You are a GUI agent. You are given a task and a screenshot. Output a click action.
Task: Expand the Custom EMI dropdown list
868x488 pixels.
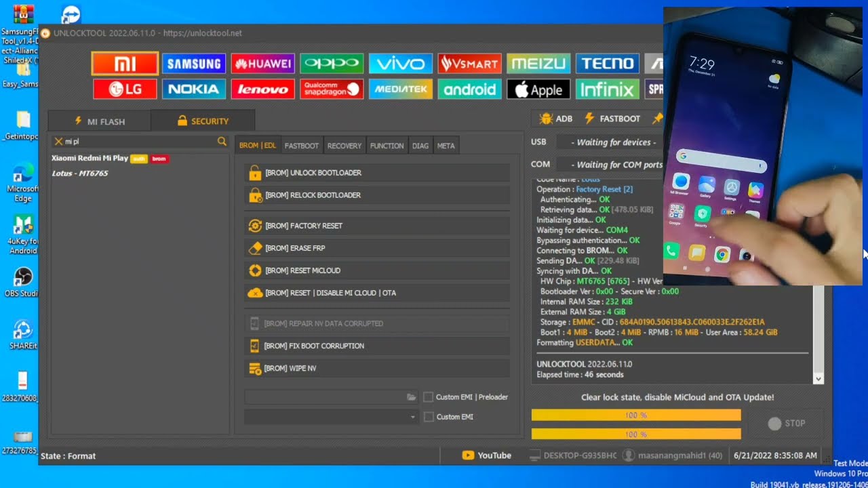tap(412, 417)
